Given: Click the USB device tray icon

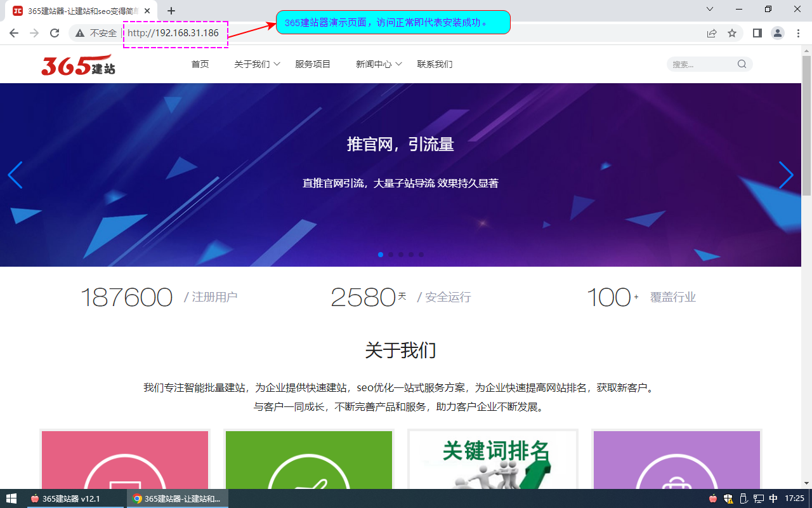Looking at the screenshot, I should coord(743,498).
